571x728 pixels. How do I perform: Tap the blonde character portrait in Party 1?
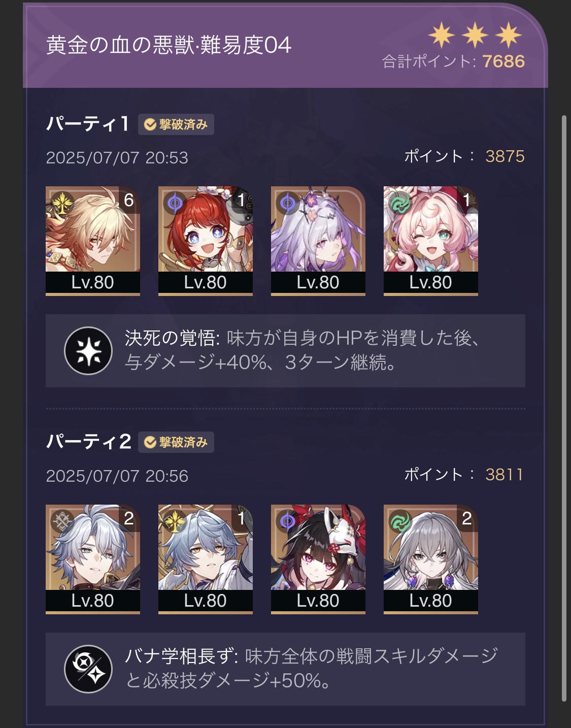tap(93, 241)
